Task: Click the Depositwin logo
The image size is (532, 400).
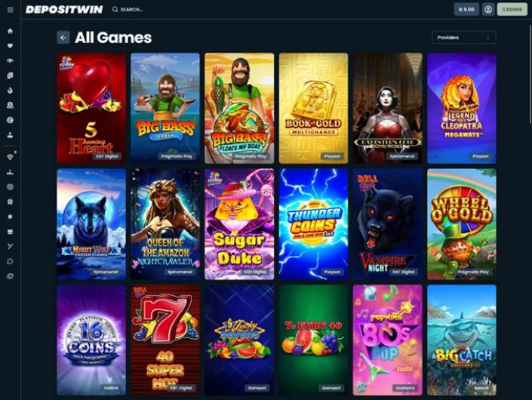Action: click(64, 10)
